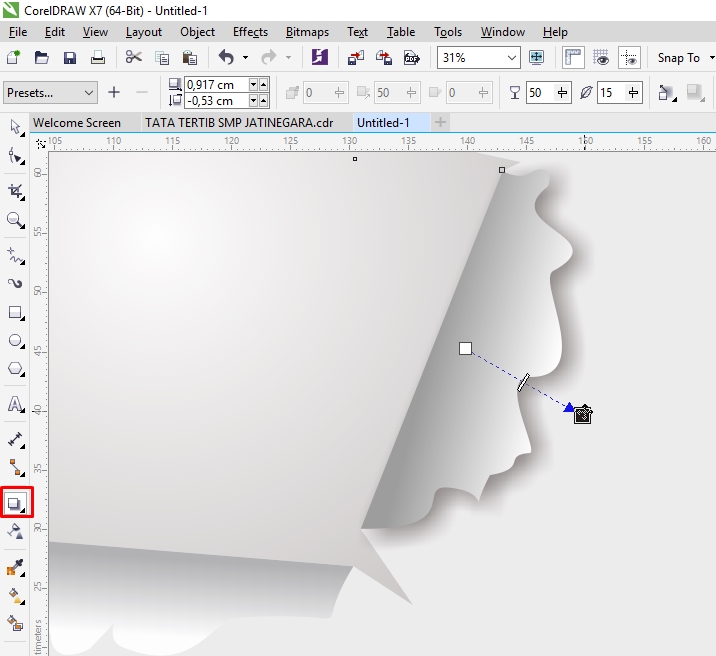Viewport: 716px width, 656px height.
Task: Create a new document
Action: (13, 58)
